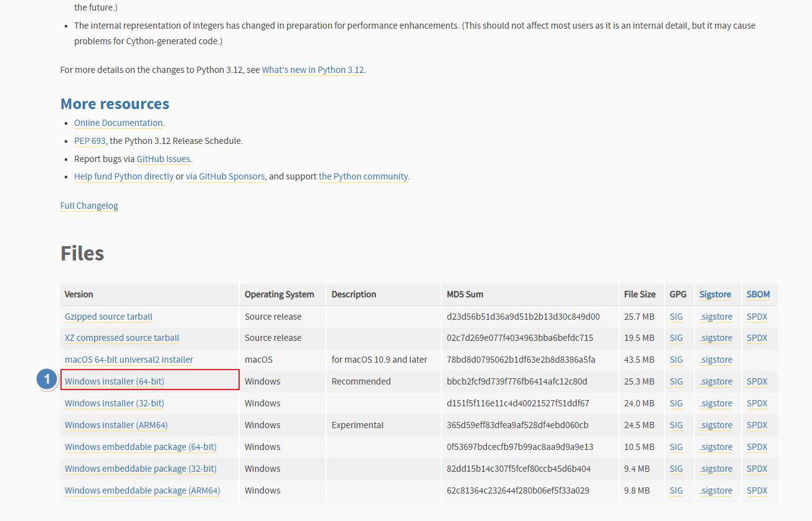Image resolution: width=812 pixels, height=521 pixels.
Task: Open .sigstore for Windows embeddable package (ARM64)
Action: (716, 490)
